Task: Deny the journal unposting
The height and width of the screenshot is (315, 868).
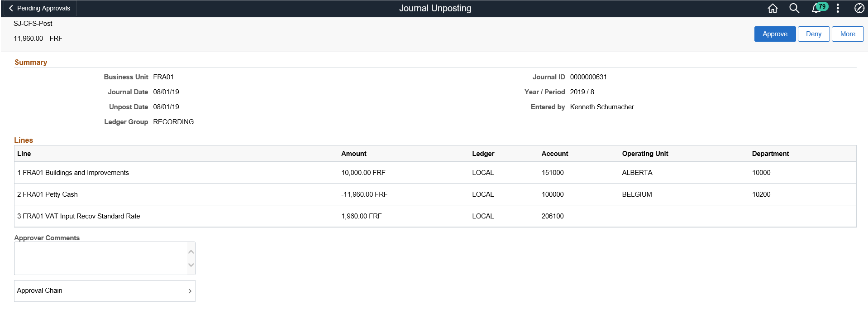Action: pos(813,34)
